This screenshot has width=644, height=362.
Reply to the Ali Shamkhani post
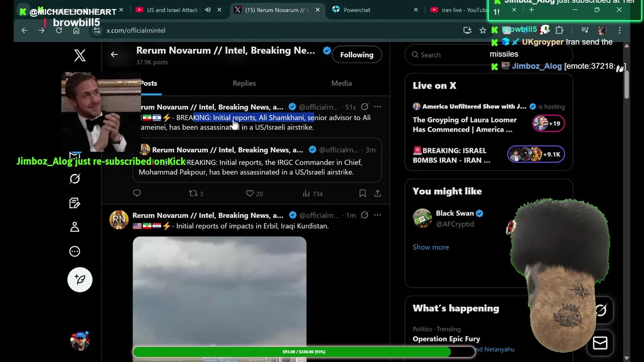click(137, 194)
